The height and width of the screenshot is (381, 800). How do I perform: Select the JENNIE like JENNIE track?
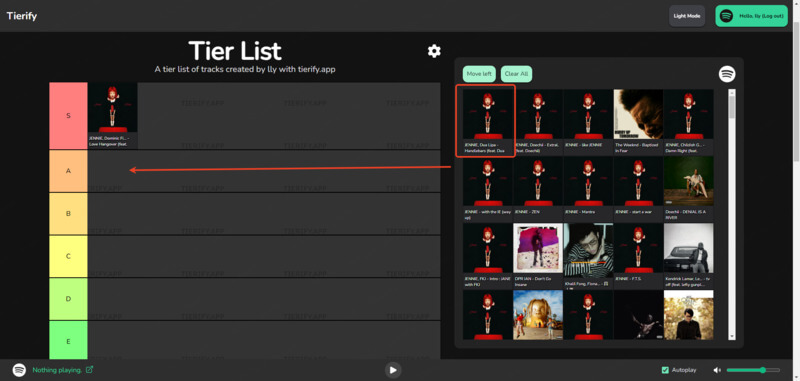coord(588,122)
